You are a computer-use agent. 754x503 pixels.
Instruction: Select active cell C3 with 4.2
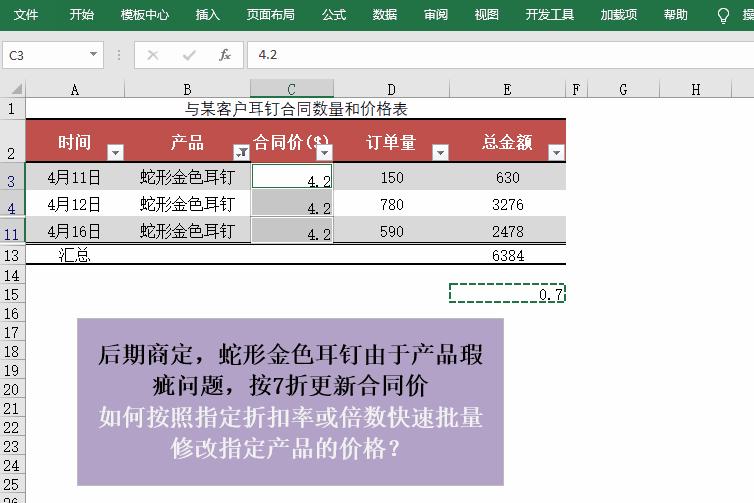pos(292,176)
